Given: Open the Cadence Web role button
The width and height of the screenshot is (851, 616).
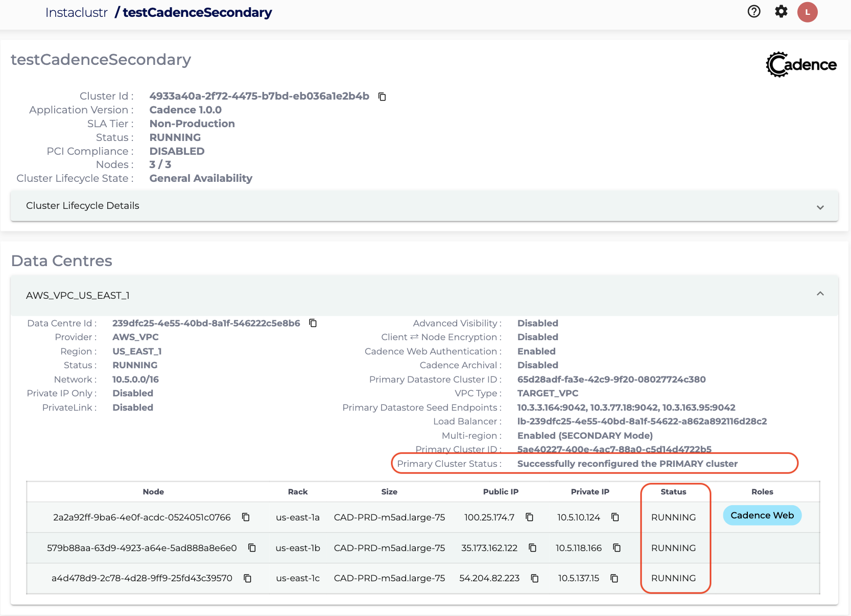Looking at the screenshot, I should 762,515.
